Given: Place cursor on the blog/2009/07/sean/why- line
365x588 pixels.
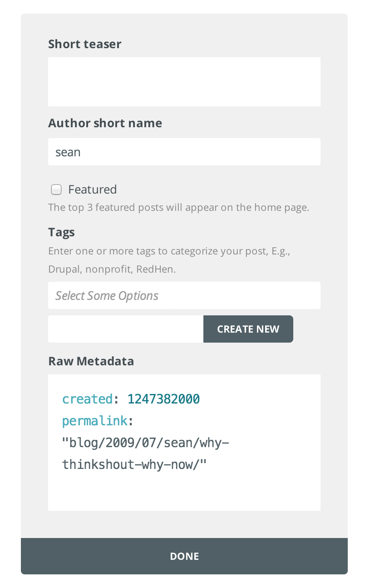Looking at the screenshot, I should pyautogui.click(x=145, y=443).
